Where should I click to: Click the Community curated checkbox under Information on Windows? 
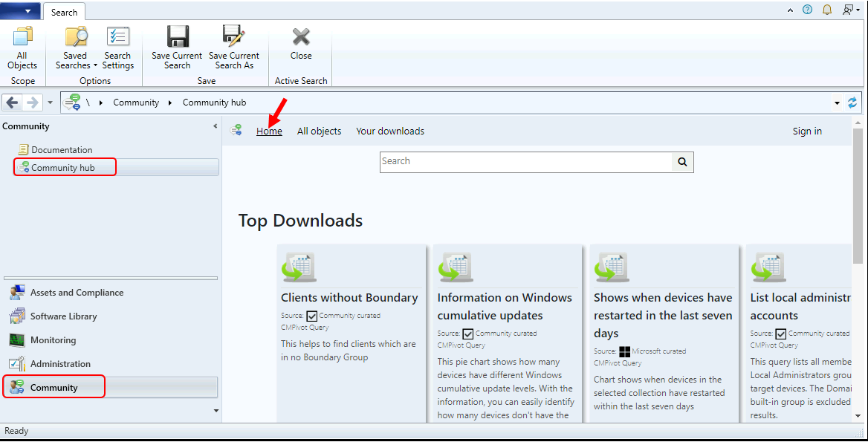[467, 334]
